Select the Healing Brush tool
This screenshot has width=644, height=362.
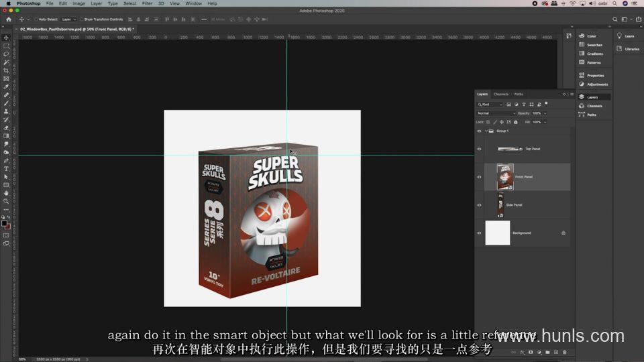point(6,95)
